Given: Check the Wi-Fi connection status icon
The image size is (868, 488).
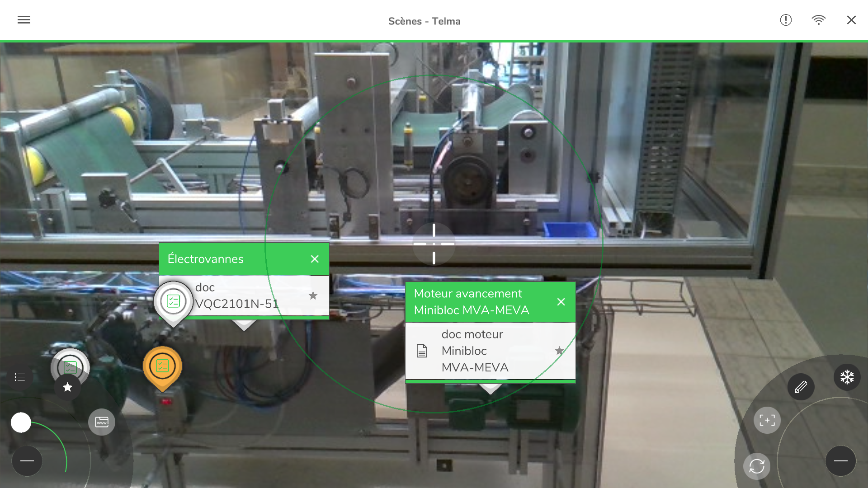Looking at the screenshot, I should tap(818, 20).
